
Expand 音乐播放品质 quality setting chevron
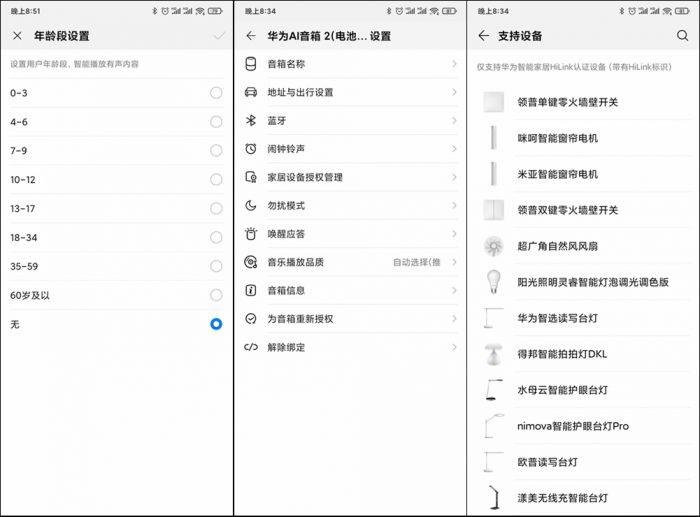(x=454, y=262)
